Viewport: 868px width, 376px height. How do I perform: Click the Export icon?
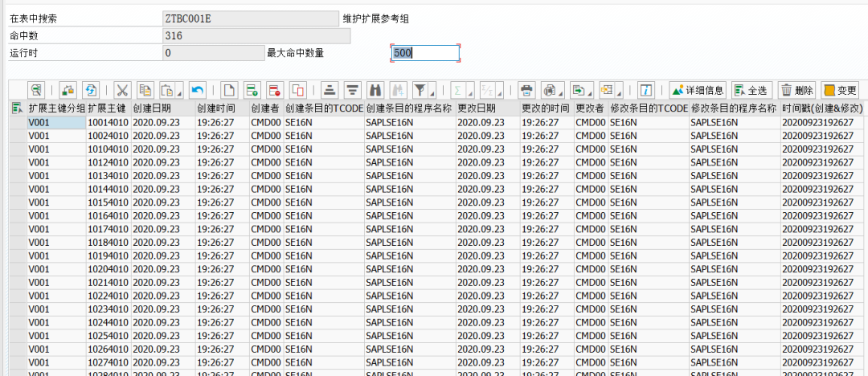pyautogui.click(x=578, y=90)
